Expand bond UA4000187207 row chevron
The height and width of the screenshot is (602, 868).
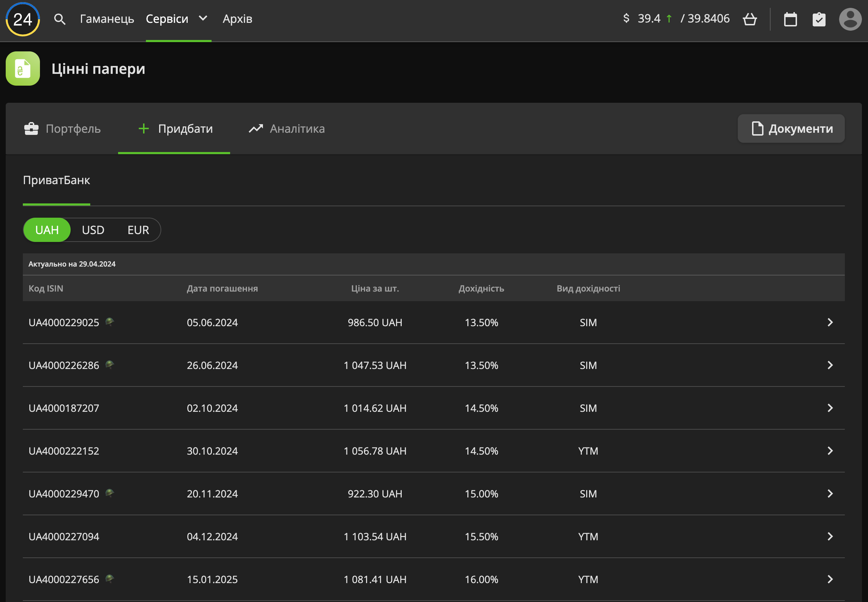pyautogui.click(x=829, y=408)
